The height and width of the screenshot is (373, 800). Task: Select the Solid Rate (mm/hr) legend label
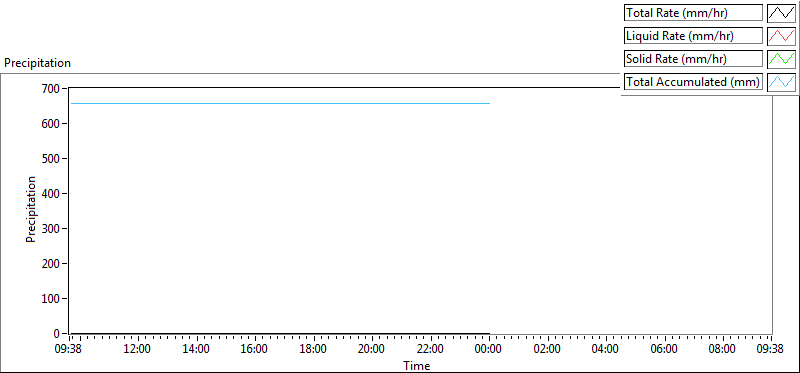click(x=693, y=59)
